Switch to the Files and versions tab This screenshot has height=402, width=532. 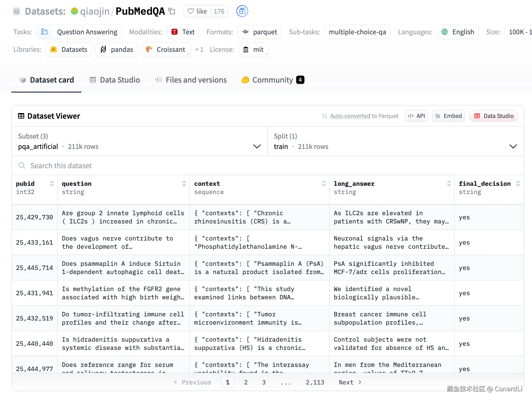(191, 80)
